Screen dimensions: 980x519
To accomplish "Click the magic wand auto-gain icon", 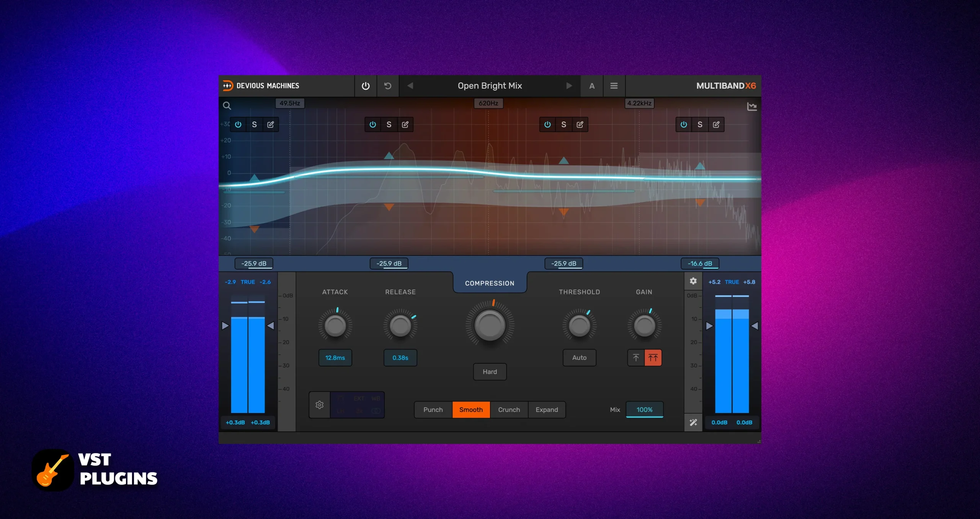I will (693, 423).
